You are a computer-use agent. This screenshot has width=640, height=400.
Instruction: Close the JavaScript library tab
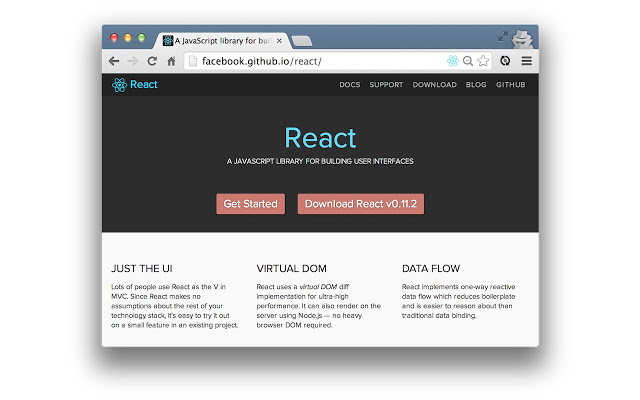tap(279, 41)
